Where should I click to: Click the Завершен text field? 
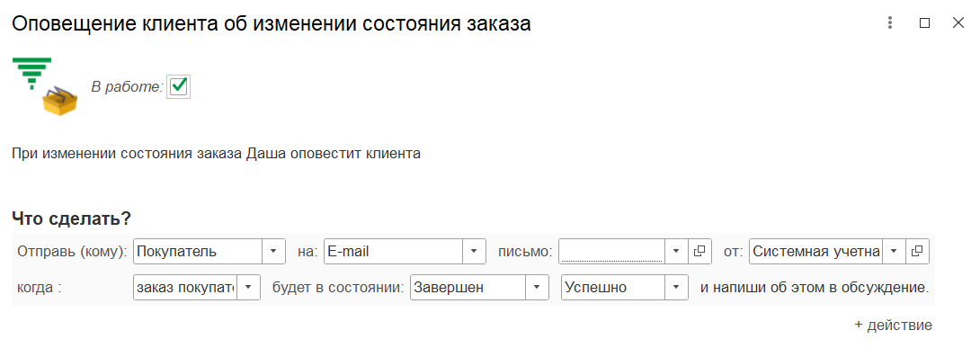pyautogui.click(x=468, y=288)
